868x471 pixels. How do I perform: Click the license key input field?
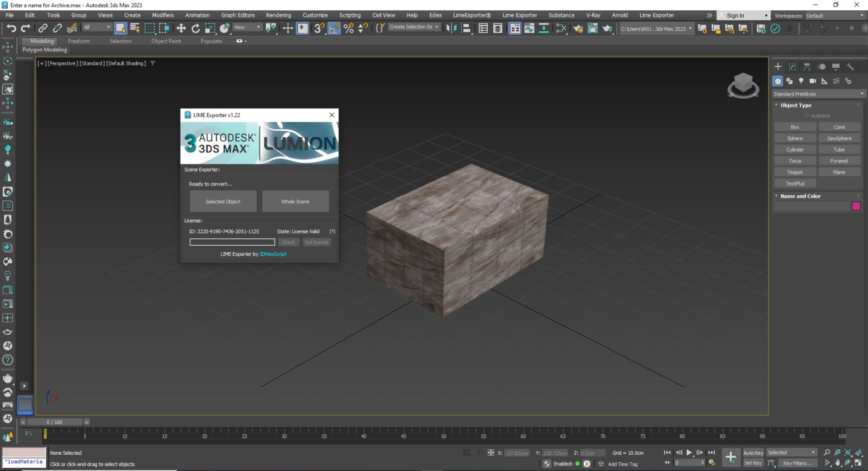pyautogui.click(x=232, y=242)
